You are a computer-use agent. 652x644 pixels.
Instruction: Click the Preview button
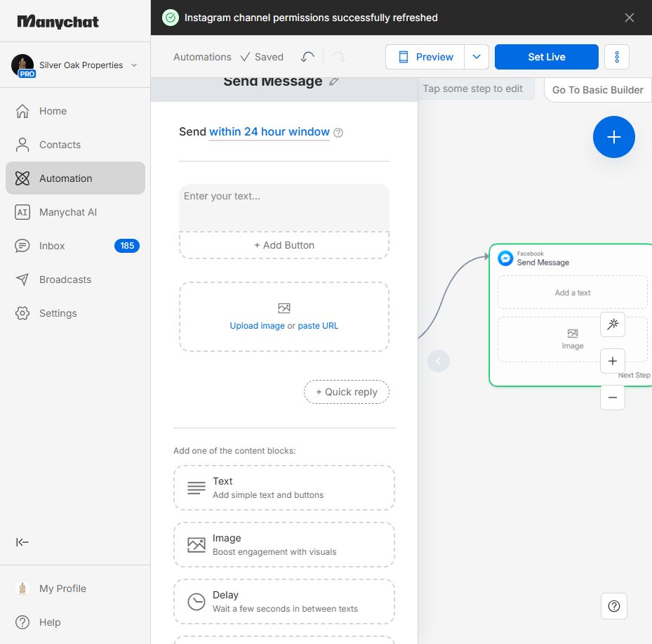pyautogui.click(x=425, y=57)
